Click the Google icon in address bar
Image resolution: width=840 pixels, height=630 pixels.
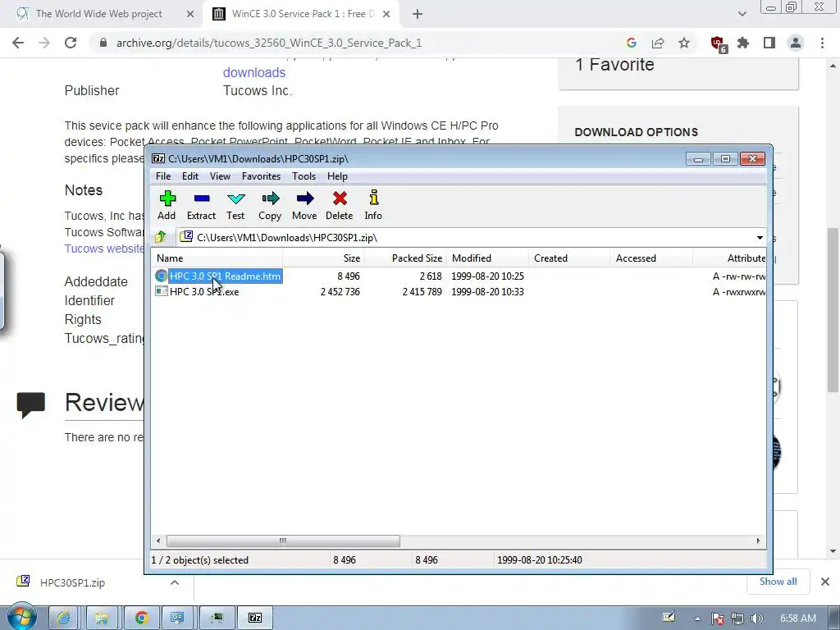[x=632, y=43]
